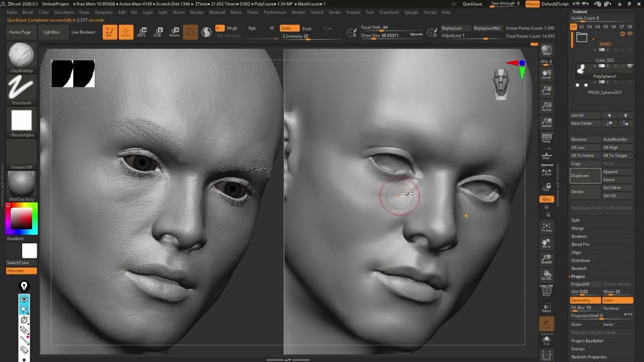Click the Frame mesh icon
Image resolution: width=644 pixels, height=362 pixels.
tap(546, 227)
